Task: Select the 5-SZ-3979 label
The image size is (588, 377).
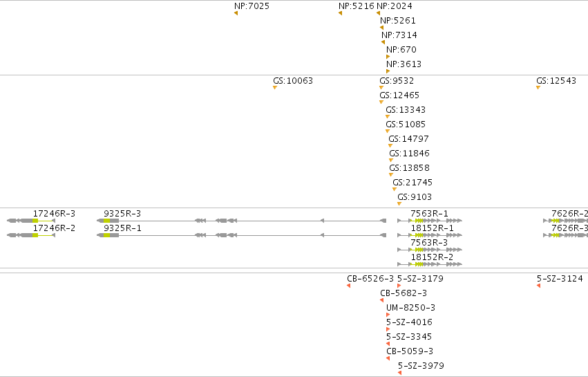Action: (x=421, y=366)
